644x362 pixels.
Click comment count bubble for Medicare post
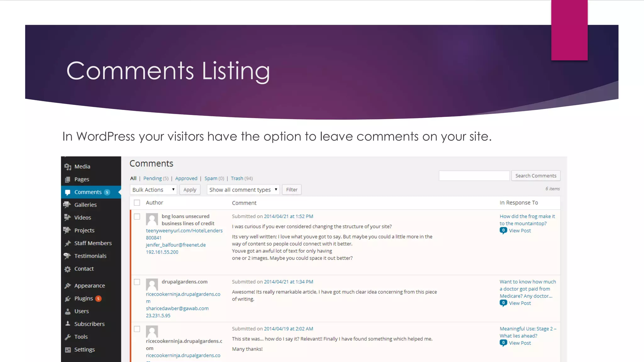coord(503,303)
